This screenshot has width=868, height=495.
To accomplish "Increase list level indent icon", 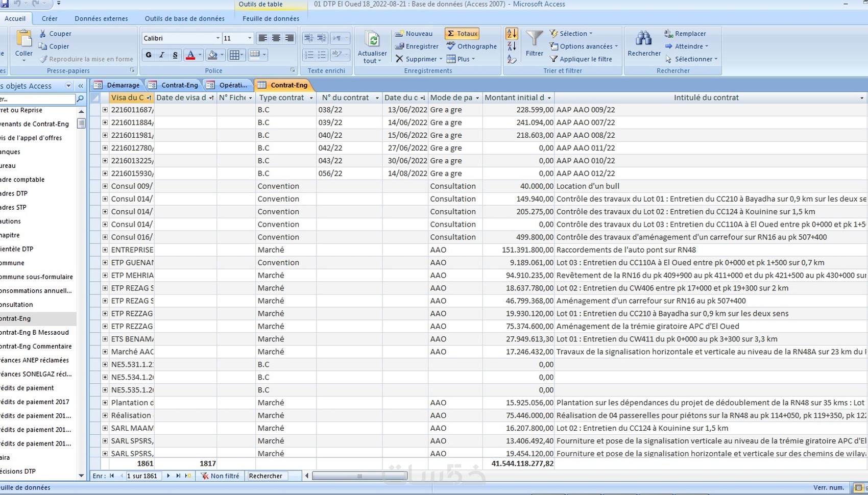I will click(322, 38).
